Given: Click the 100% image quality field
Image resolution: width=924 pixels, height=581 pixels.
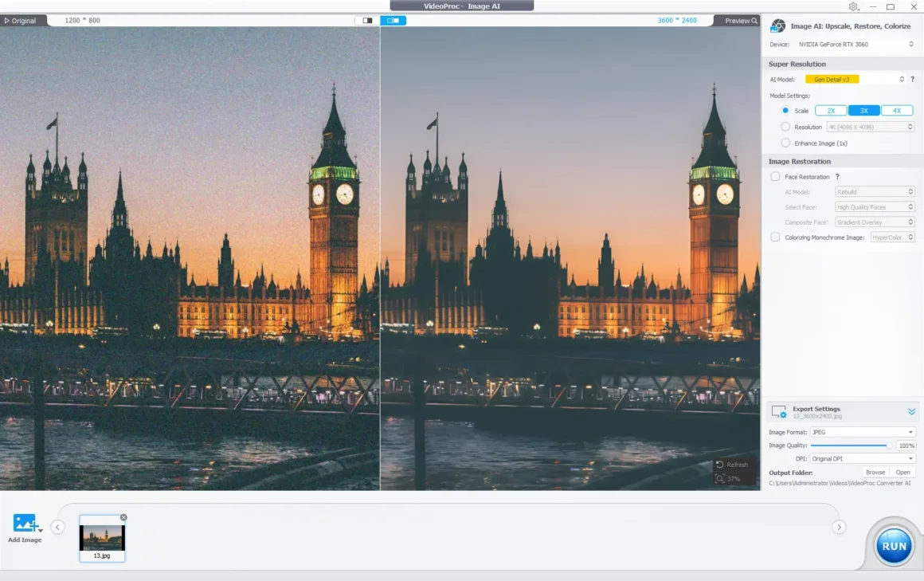Looking at the screenshot, I should click(x=906, y=446).
